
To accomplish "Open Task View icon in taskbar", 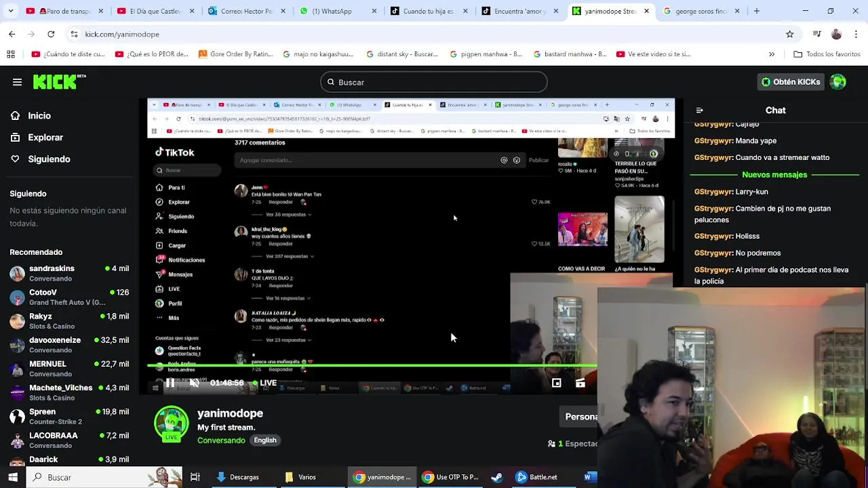I will (x=195, y=477).
